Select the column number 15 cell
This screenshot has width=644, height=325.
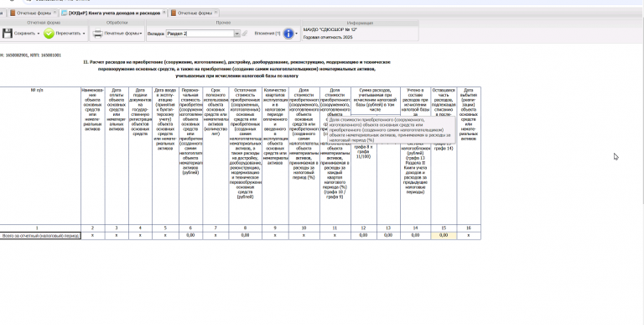coord(444,228)
